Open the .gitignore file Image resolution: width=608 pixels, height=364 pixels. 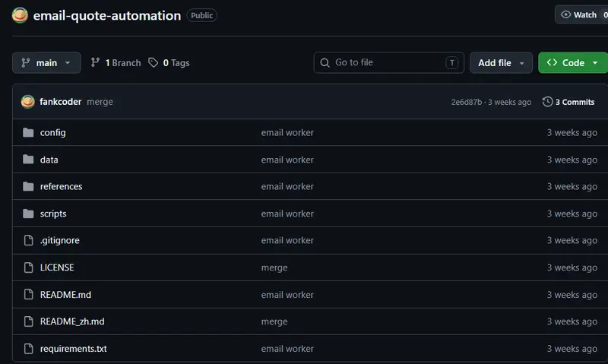(60, 241)
